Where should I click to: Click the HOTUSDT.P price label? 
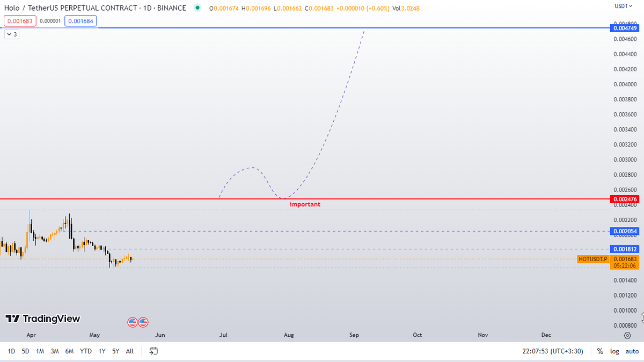pyautogui.click(x=593, y=259)
